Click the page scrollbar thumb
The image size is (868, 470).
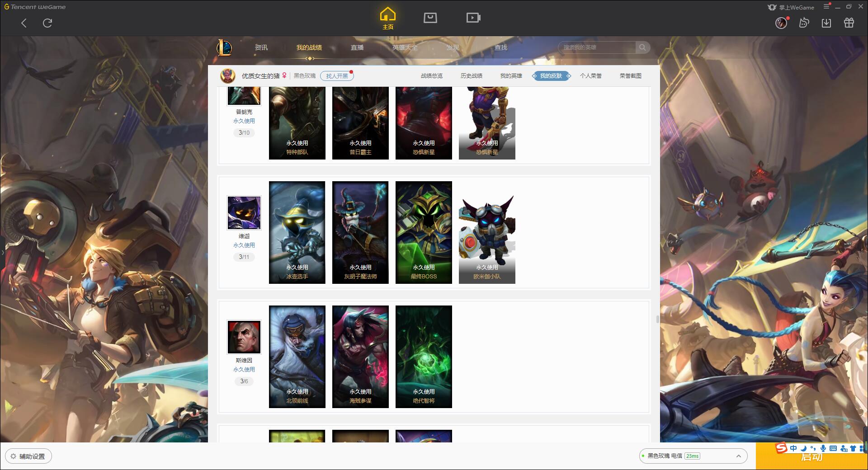point(658,319)
